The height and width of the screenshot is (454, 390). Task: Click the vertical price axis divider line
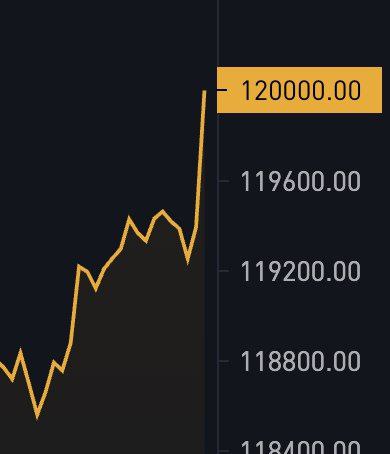point(218,227)
